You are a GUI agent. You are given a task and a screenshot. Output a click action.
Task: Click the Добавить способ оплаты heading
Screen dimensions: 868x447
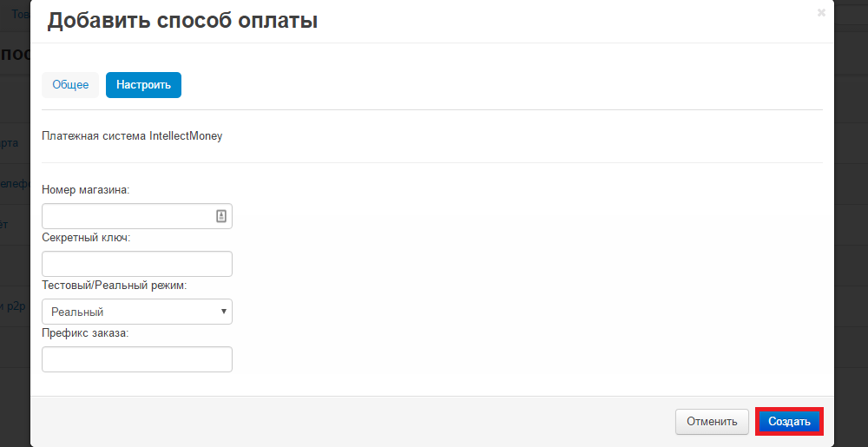coord(182,21)
